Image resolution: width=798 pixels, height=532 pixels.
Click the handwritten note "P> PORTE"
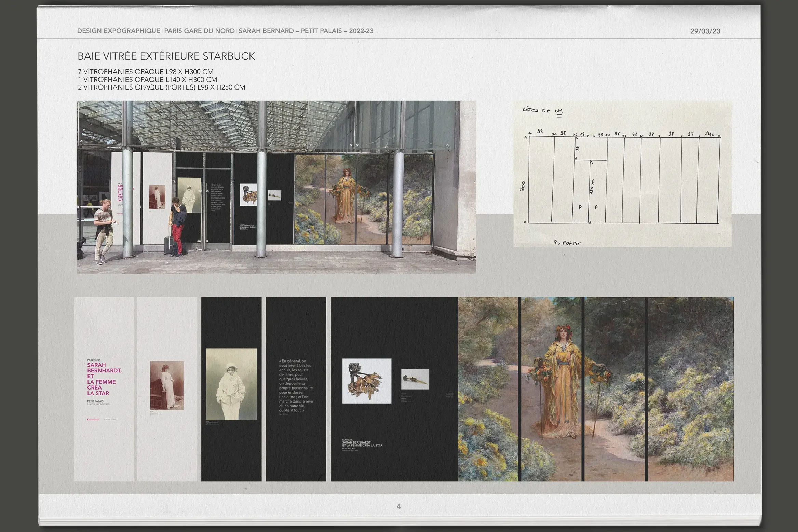point(567,243)
